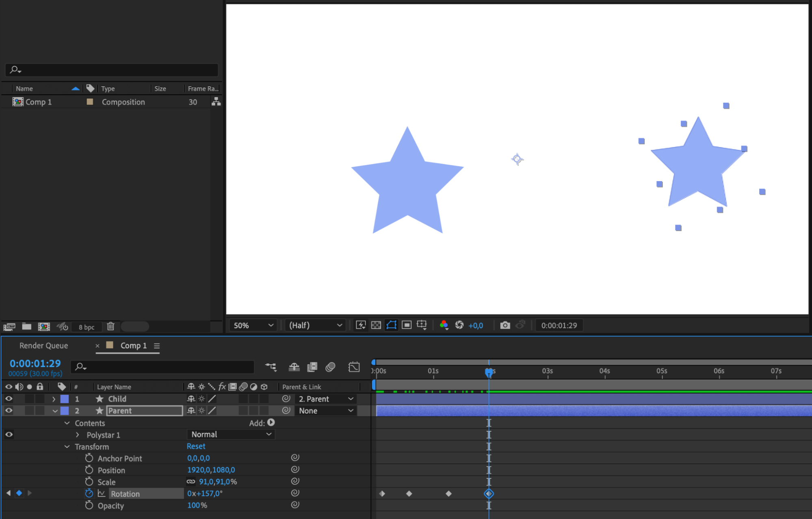This screenshot has width=812, height=519.
Task: Enable motion blur for layers
Action: [x=330, y=367]
